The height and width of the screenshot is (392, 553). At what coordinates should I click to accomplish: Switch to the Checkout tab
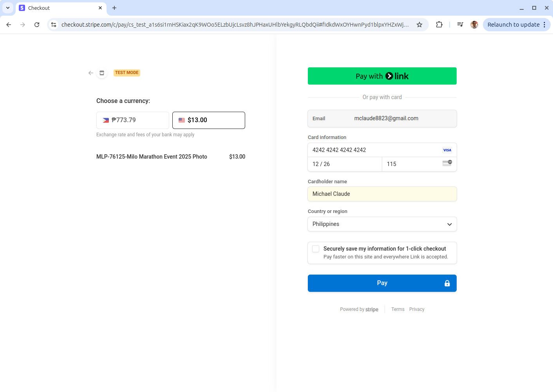pyautogui.click(x=59, y=8)
